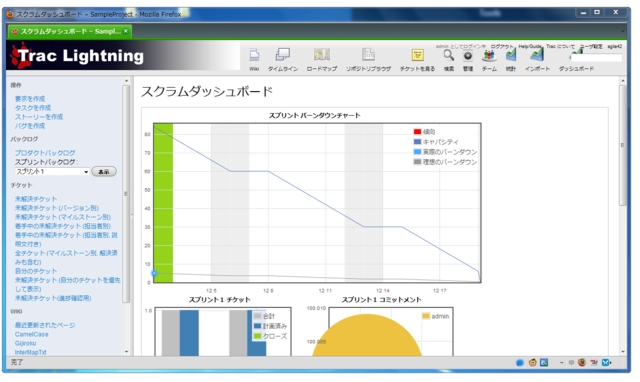Click the main page vertical scrollbar thumb
Screen dimensions: 640x382
click(622, 145)
